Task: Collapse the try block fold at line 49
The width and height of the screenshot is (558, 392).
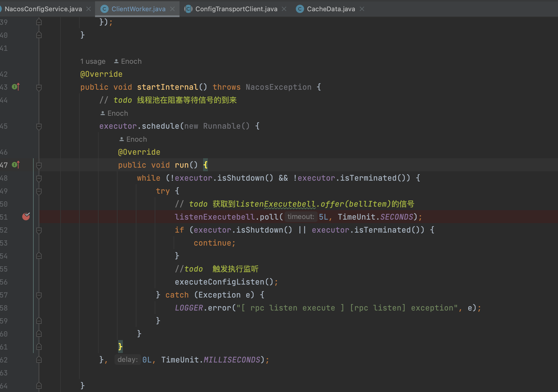Action: 39,191
